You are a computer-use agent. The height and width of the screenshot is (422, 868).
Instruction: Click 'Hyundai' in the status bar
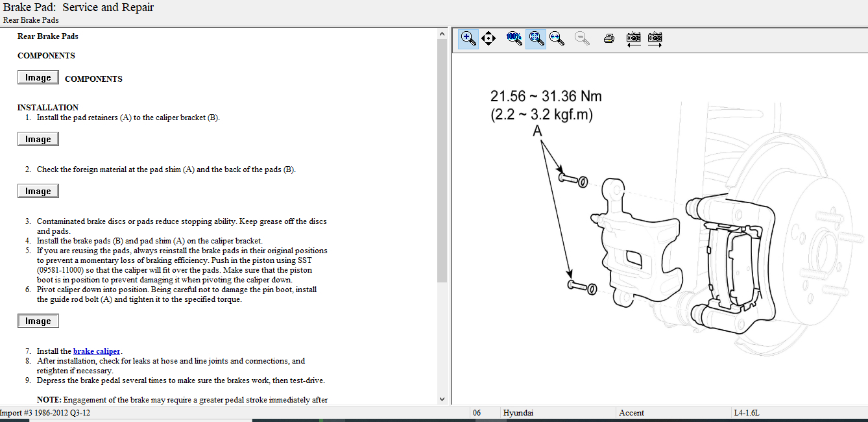tap(518, 413)
